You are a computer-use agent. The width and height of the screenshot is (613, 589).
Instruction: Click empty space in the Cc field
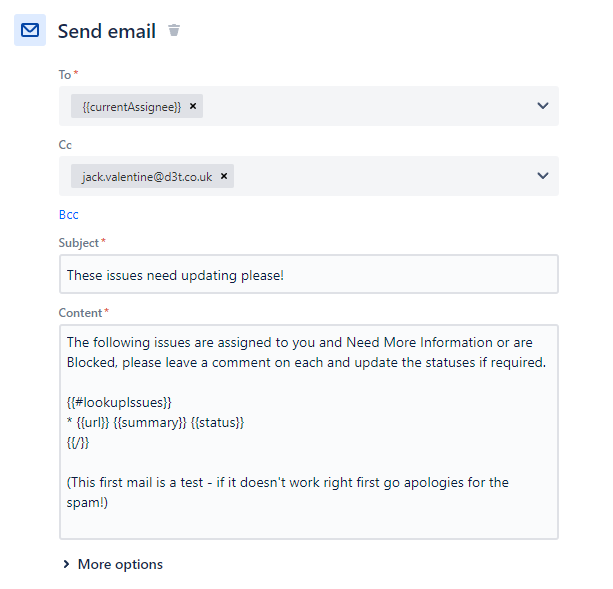tap(383, 176)
